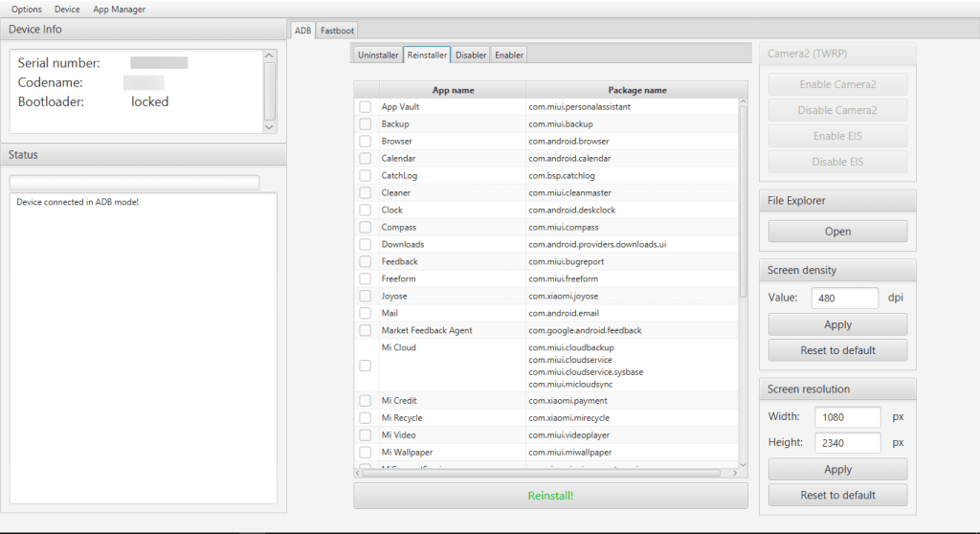
Task: Click the app list vertical scrollbar thumb
Action: [x=743, y=202]
